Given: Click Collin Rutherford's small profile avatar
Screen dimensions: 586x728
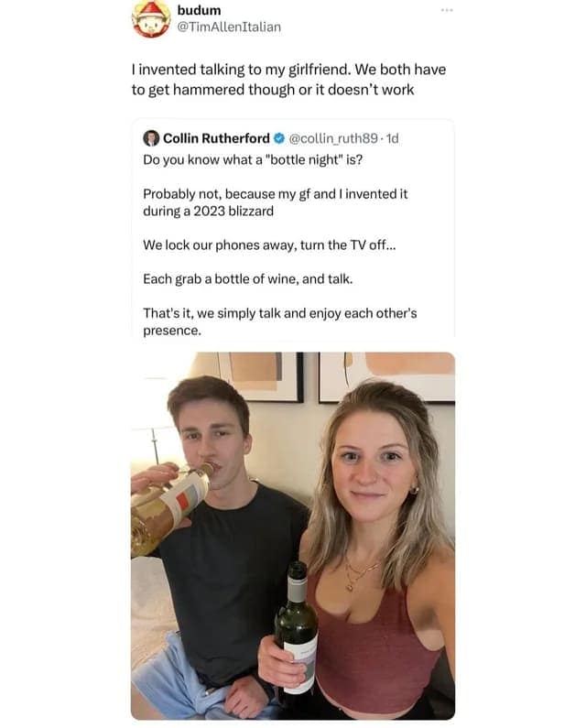Looking at the screenshot, I should tap(151, 138).
